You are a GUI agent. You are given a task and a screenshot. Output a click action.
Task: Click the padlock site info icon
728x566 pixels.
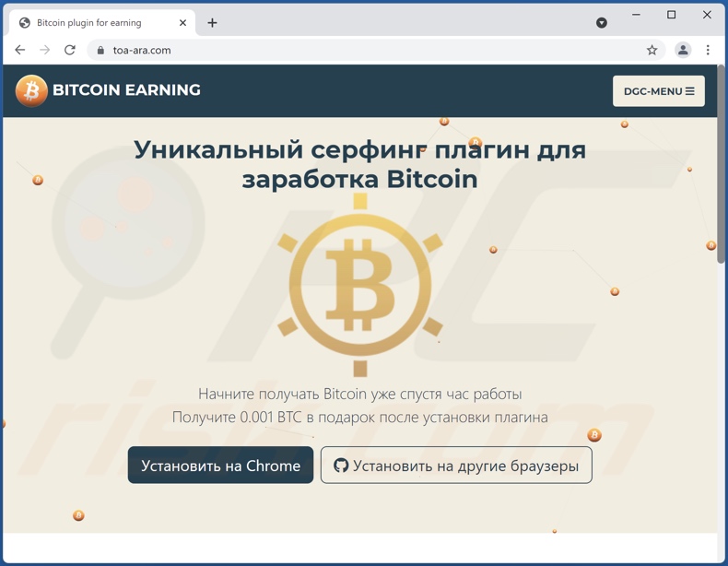pyautogui.click(x=100, y=50)
